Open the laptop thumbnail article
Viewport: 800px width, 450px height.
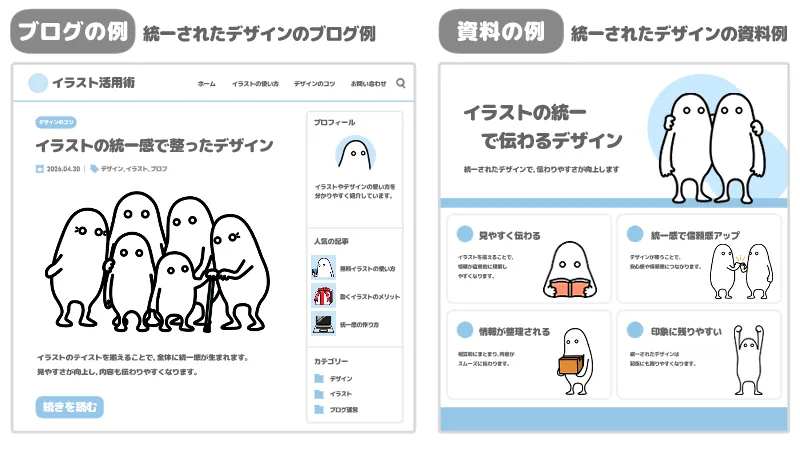point(323,323)
